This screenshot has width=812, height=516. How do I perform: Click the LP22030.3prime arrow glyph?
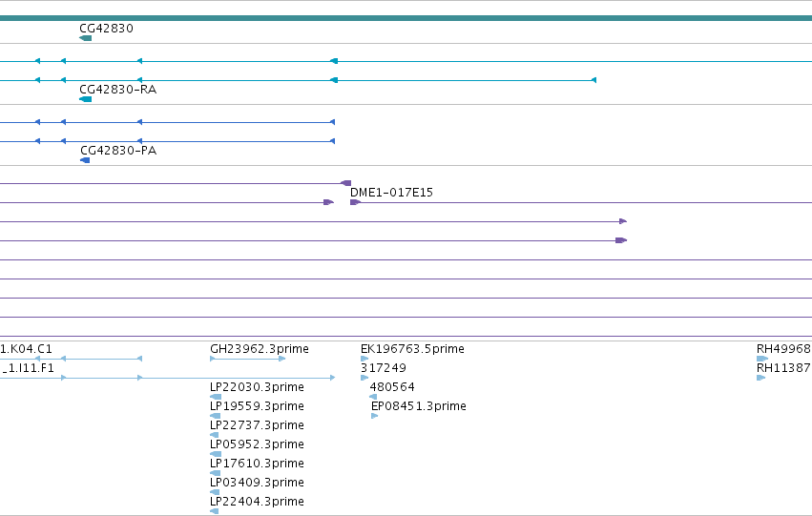tap(216, 397)
